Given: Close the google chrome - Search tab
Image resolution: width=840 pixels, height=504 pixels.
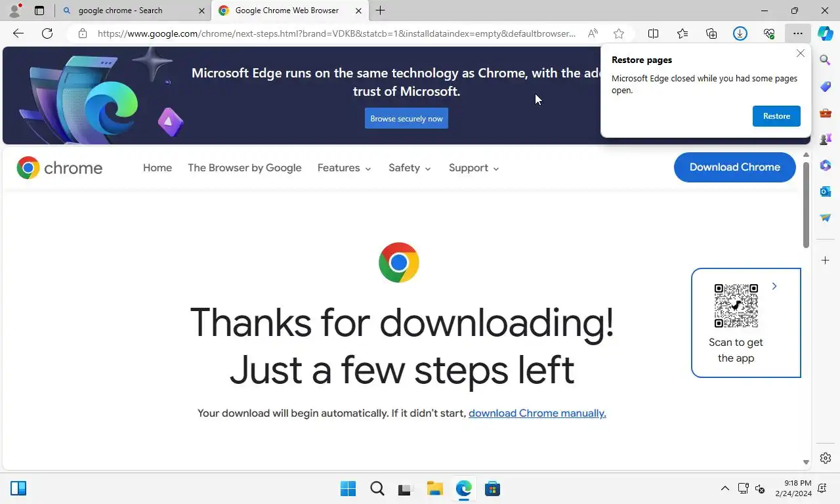Looking at the screenshot, I should click(201, 10).
